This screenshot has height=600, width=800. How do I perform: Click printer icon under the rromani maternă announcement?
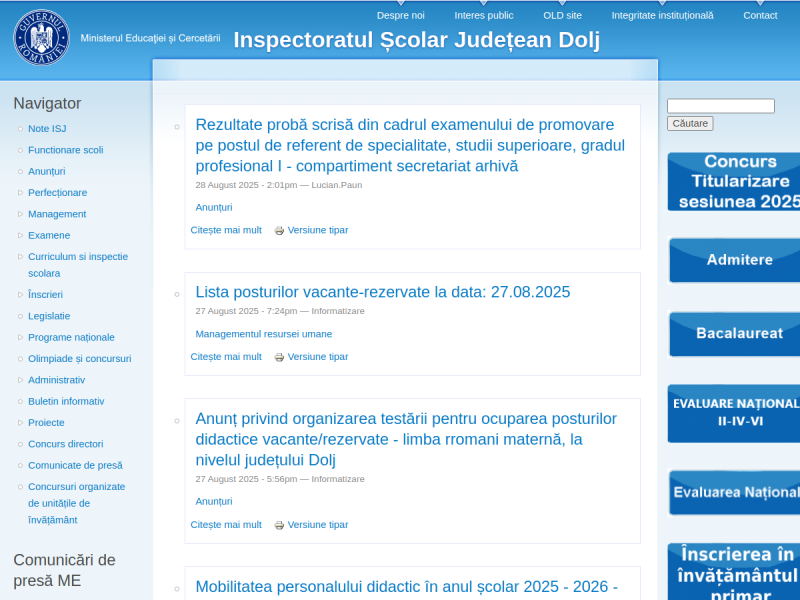[x=278, y=525]
